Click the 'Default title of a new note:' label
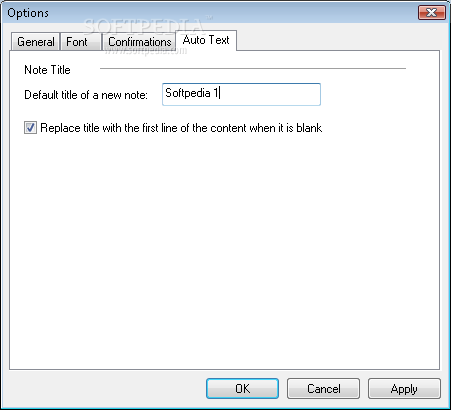Viewport: 451px width, 410px height. point(86,95)
